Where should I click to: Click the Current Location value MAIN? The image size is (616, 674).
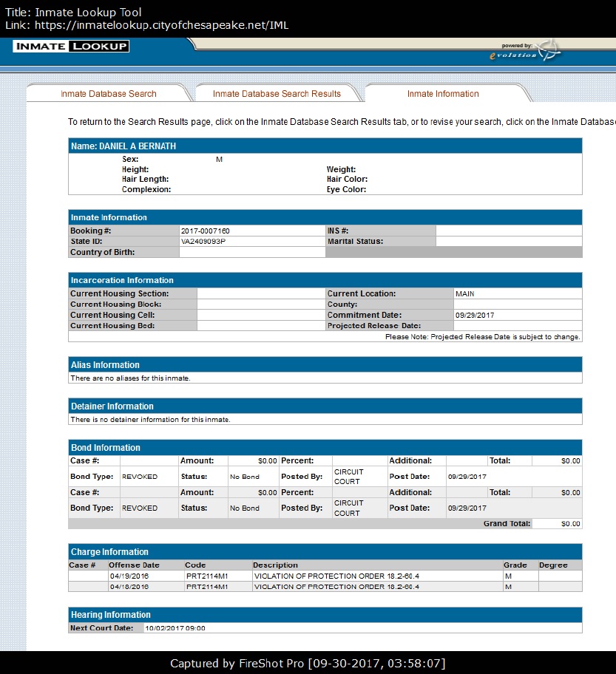click(x=465, y=294)
